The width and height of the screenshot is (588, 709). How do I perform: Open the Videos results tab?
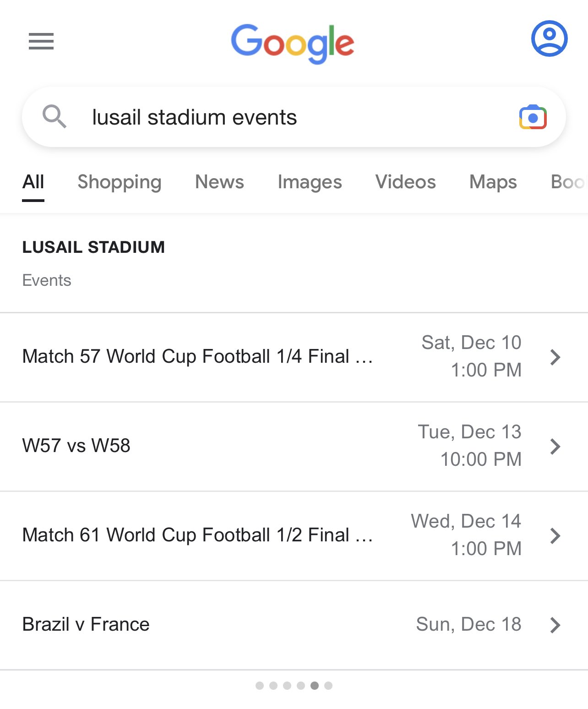[x=406, y=182]
